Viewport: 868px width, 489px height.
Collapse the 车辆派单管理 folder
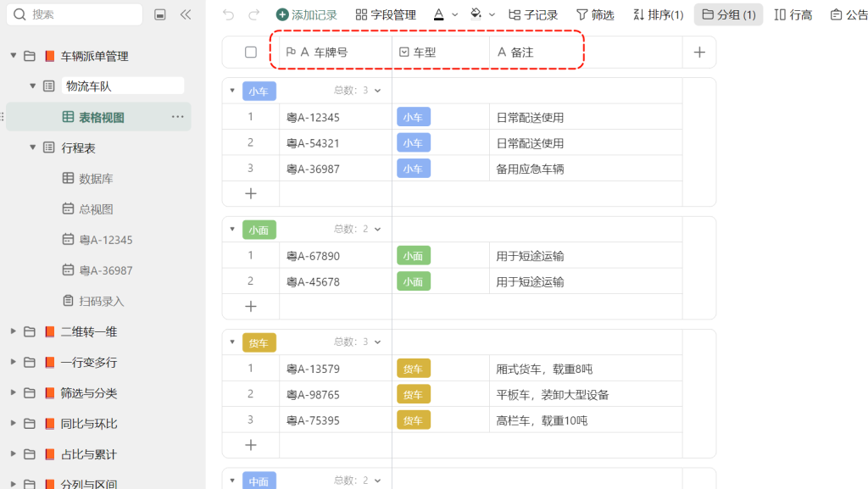tap(14, 55)
